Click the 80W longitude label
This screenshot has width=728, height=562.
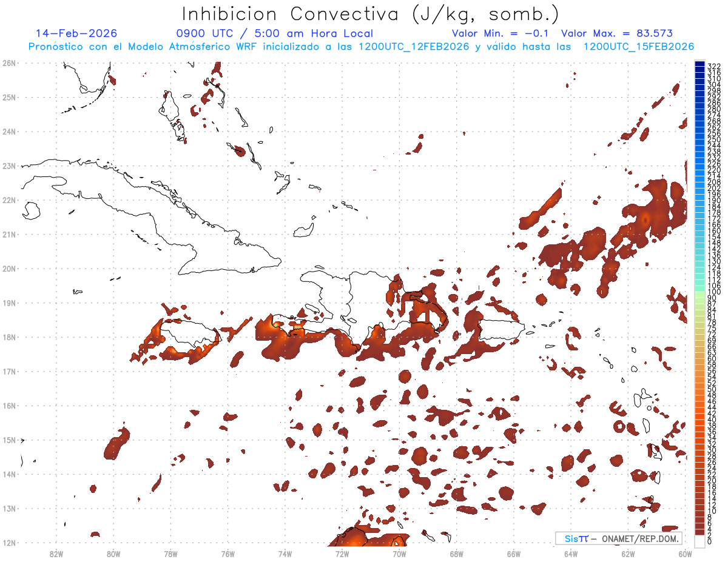113,553
